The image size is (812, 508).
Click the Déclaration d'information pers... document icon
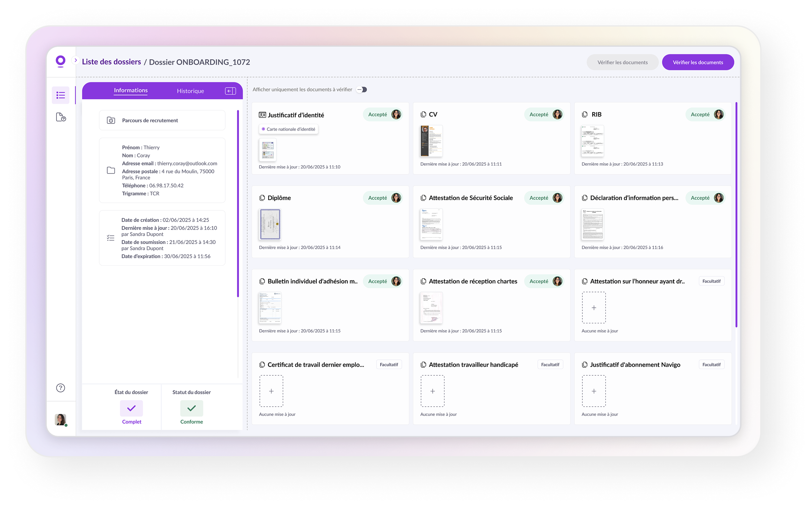pos(584,198)
